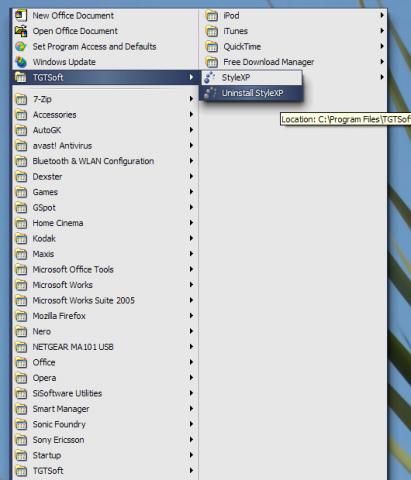Viewport: 411px width, 480px height.
Task: Select the Sonic Foundry text
Action: (x=59, y=424)
